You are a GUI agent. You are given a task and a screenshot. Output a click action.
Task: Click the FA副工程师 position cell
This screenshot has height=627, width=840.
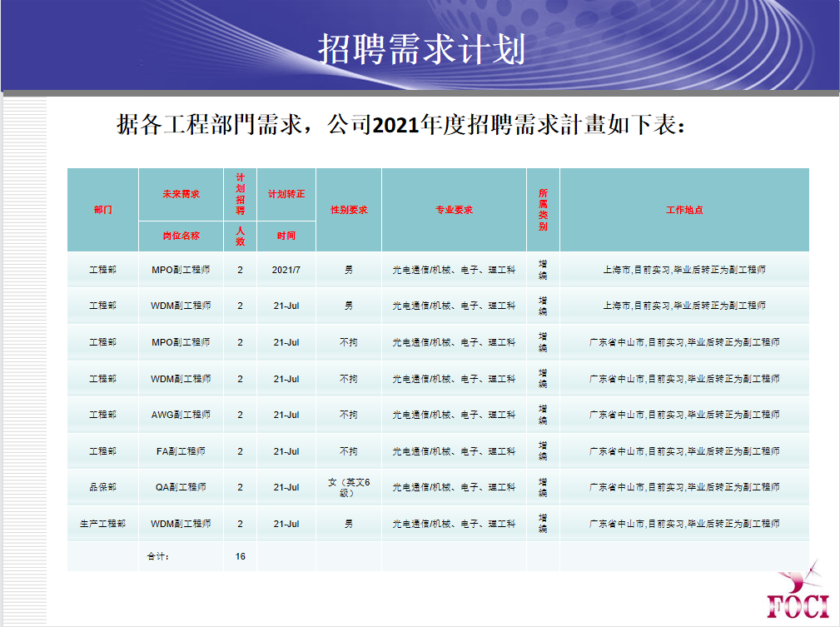181,451
